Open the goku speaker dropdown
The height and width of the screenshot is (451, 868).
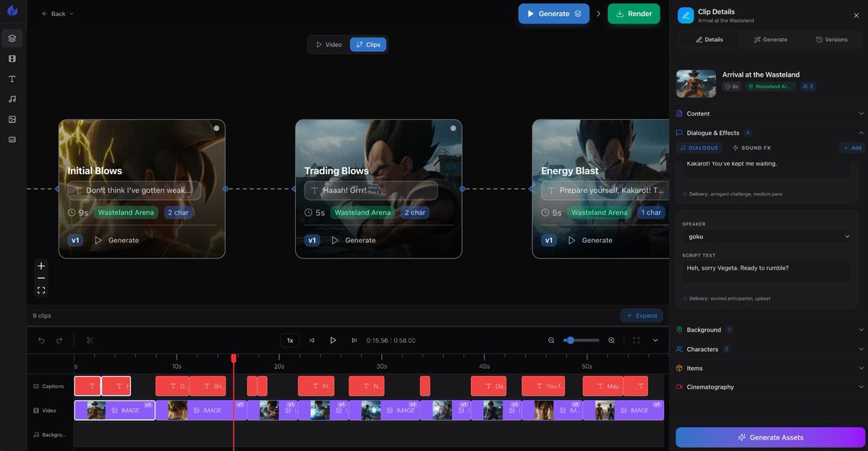pos(768,236)
